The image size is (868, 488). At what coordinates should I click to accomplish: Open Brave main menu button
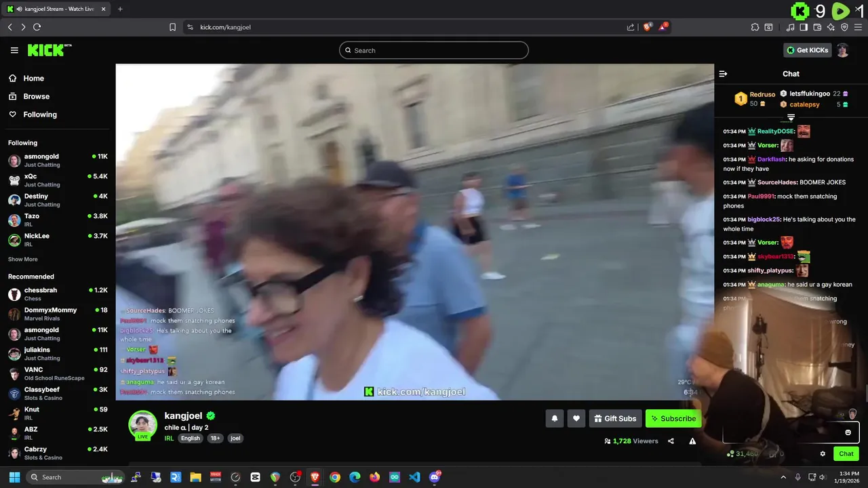pyautogui.click(x=859, y=27)
